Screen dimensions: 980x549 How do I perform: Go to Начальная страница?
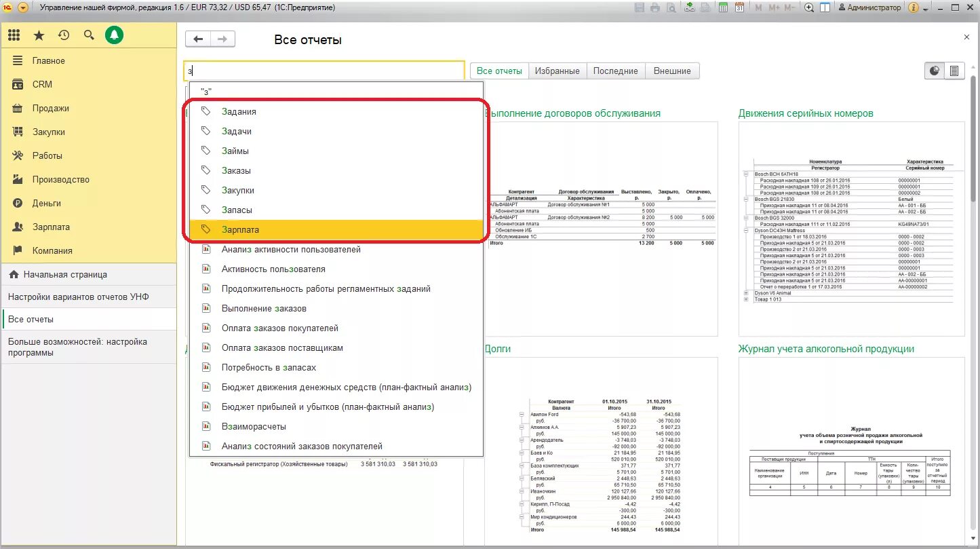88,275
